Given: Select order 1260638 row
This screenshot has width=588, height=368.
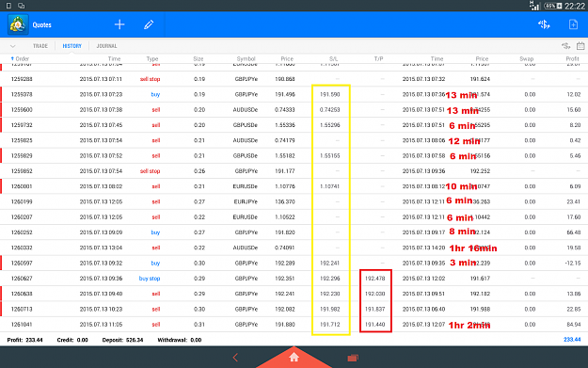Looking at the screenshot, I should (294, 294).
